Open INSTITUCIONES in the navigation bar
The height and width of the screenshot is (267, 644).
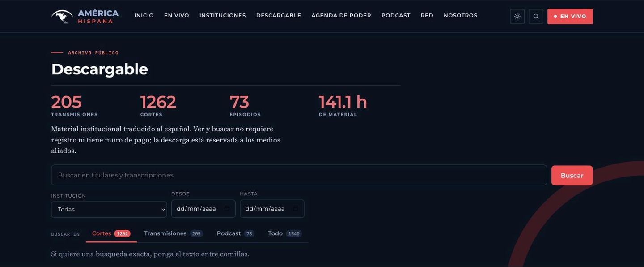point(223,15)
